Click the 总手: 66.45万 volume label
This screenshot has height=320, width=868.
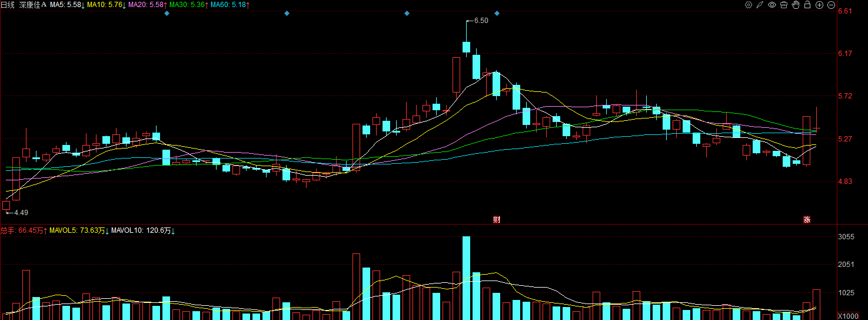pyautogui.click(x=24, y=230)
